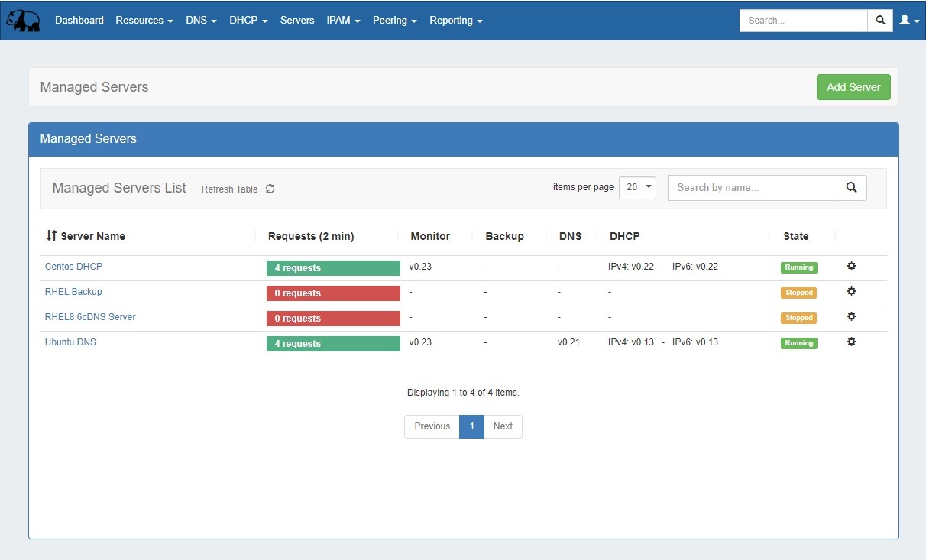The height and width of the screenshot is (560, 926).
Task: Select Servers in the navigation bar
Action: coord(297,21)
